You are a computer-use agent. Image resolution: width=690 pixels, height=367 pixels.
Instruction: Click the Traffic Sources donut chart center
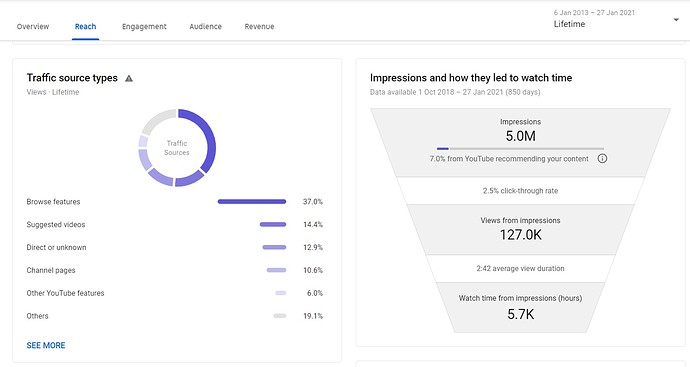click(x=177, y=148)
